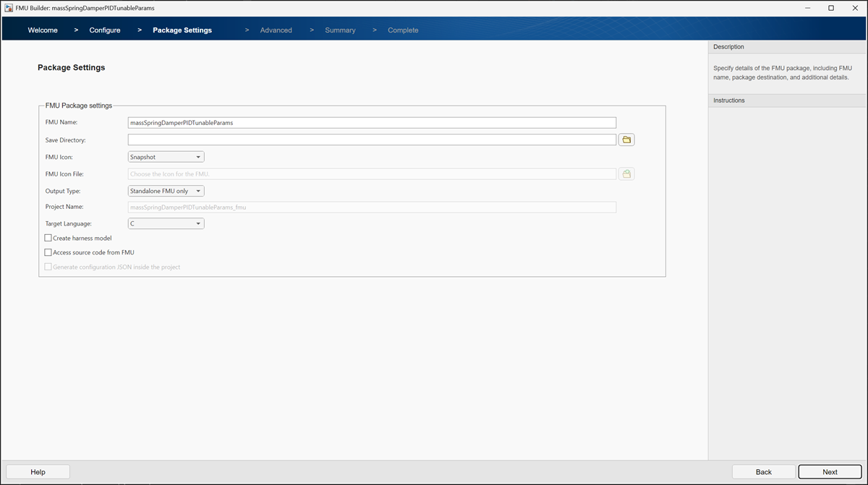The image size is (868, 485).
Task: Expand the Output Type dropdown
Action: point(165,190)
